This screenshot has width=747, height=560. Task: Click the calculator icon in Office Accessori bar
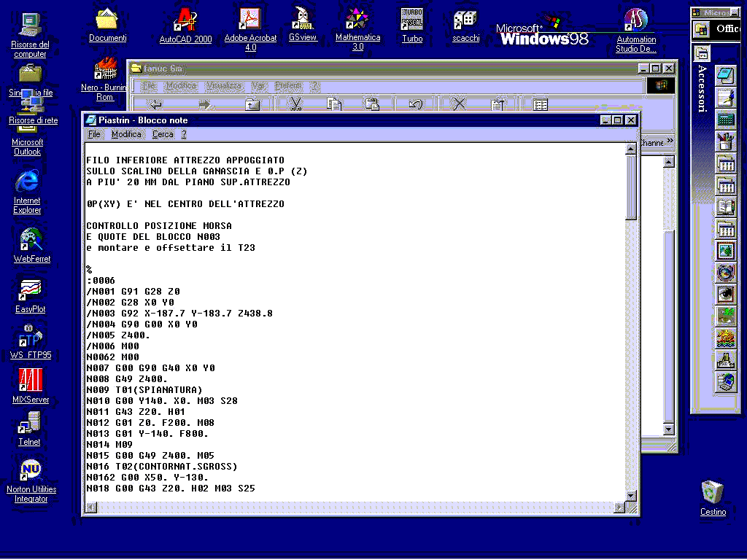[x=725, y=120]
